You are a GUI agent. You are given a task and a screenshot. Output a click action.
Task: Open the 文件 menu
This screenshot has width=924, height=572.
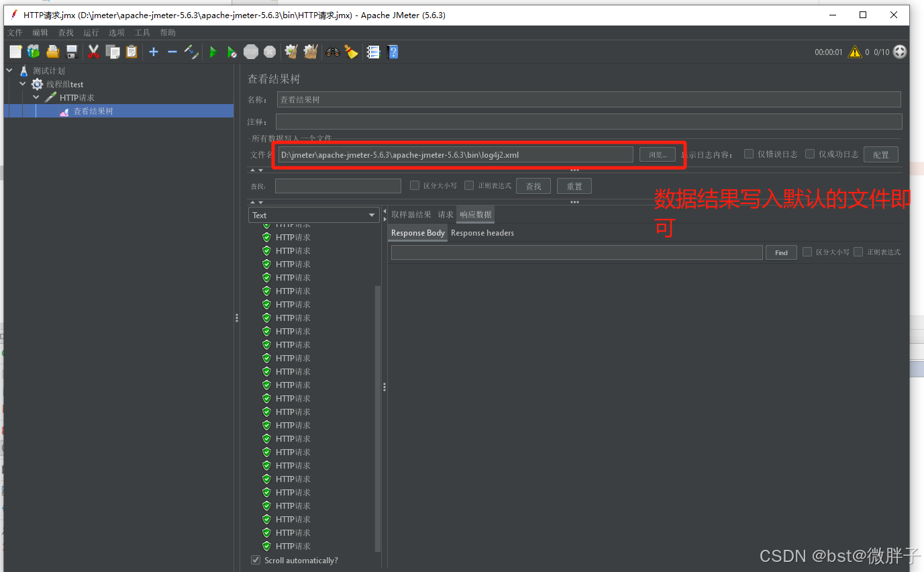tap(15, 32)
